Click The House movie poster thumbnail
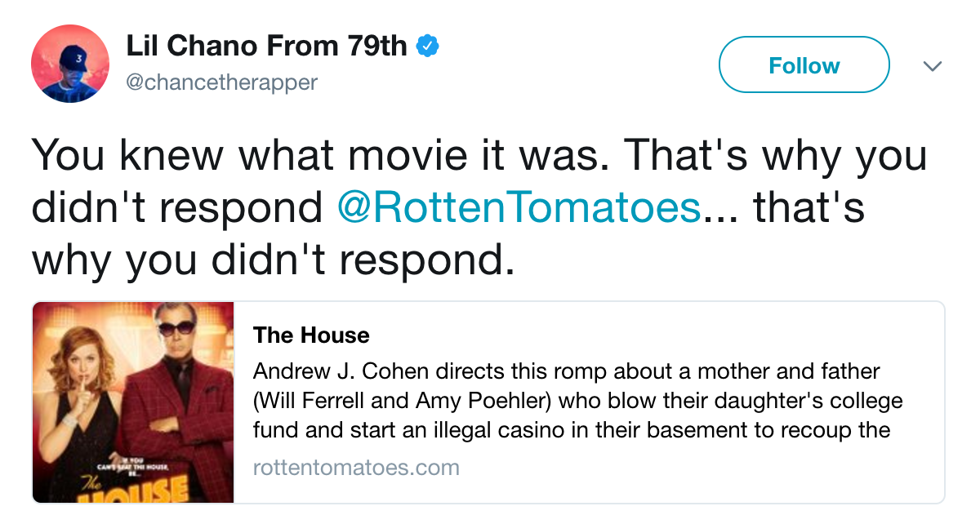980x524 pixels. 133,402
